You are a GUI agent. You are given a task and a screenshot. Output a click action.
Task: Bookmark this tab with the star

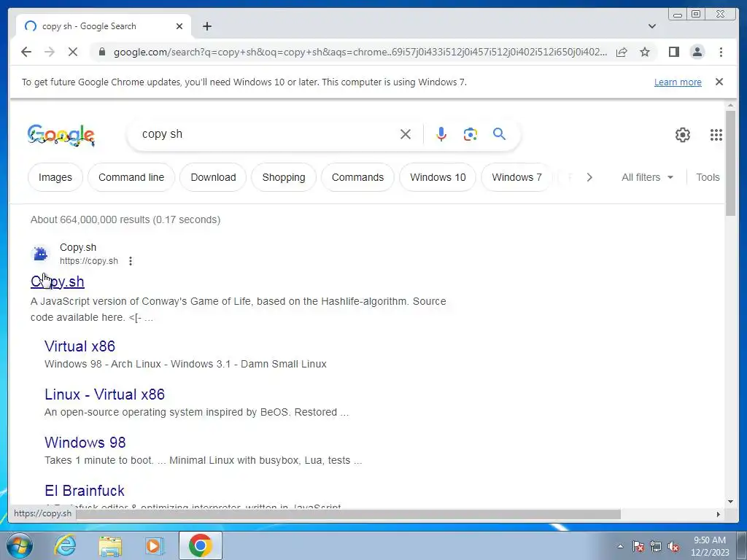coord(645,52)
